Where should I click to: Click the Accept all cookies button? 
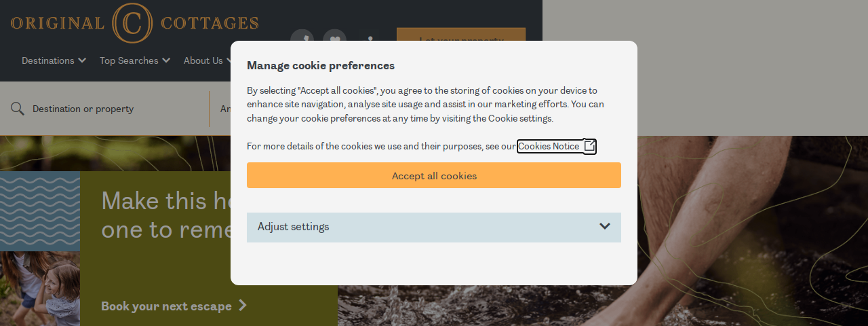click(434, 175)
